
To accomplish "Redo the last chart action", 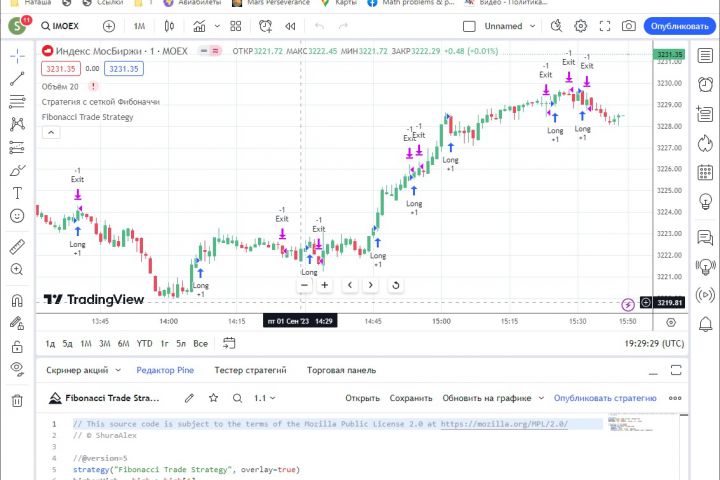I will [343, 26].
